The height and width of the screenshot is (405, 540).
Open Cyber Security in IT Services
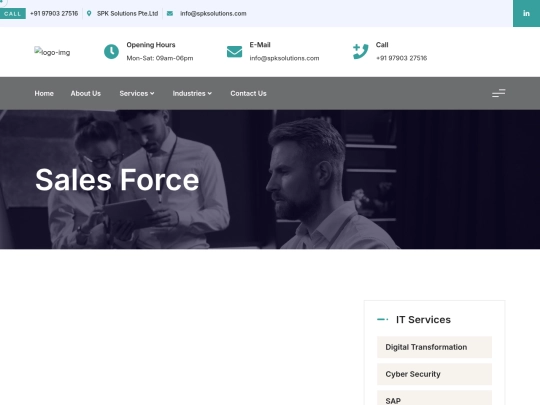click(435, 374)
